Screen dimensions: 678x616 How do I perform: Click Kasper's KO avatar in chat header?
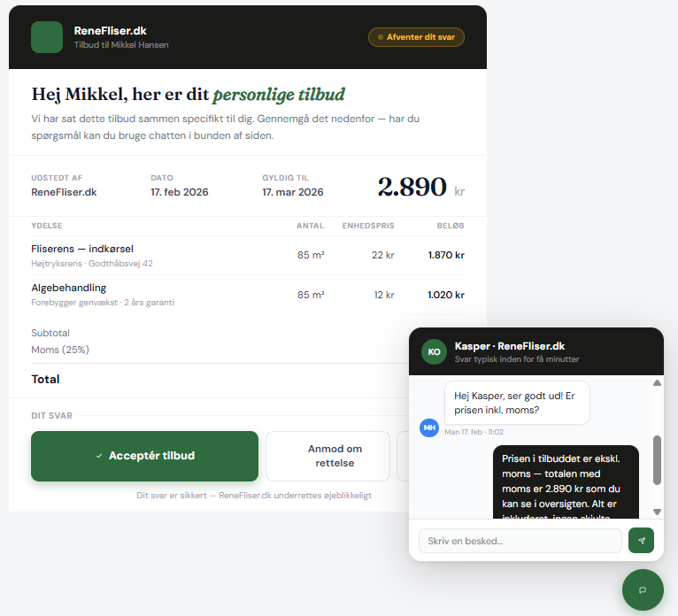pyautogui.click(x=434, y=351)
